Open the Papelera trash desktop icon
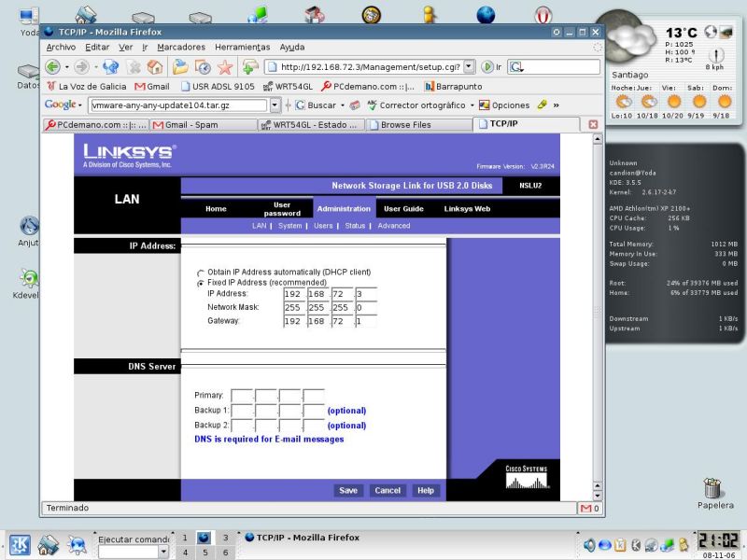747x560 pixels. pyautogui.click(x=714, y=494)
